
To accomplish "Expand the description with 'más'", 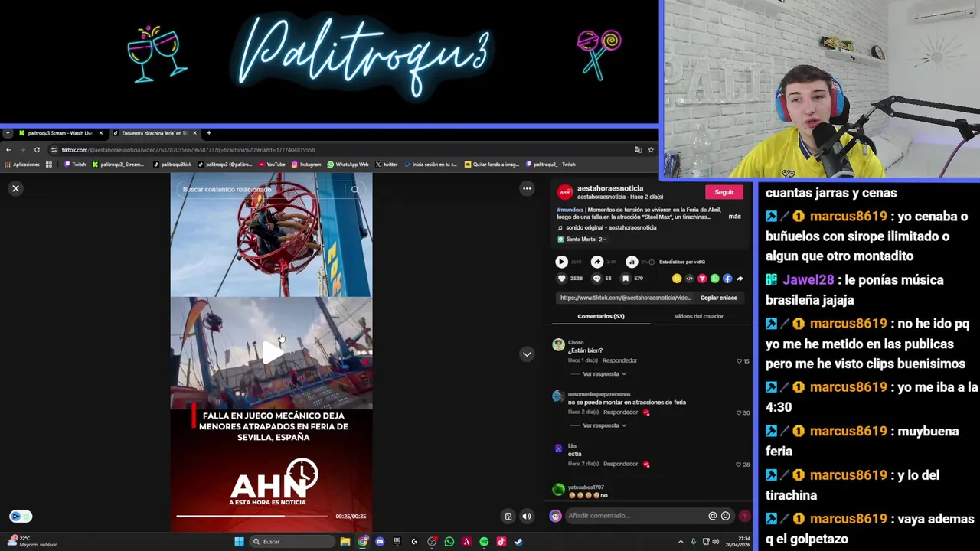I will click(734, 217).
